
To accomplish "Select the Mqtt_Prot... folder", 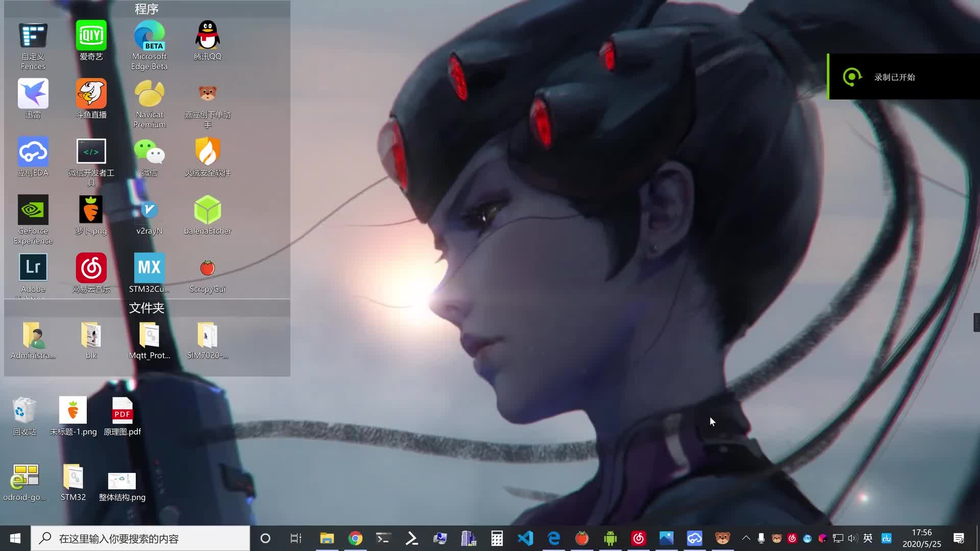I will click(150, 340).
